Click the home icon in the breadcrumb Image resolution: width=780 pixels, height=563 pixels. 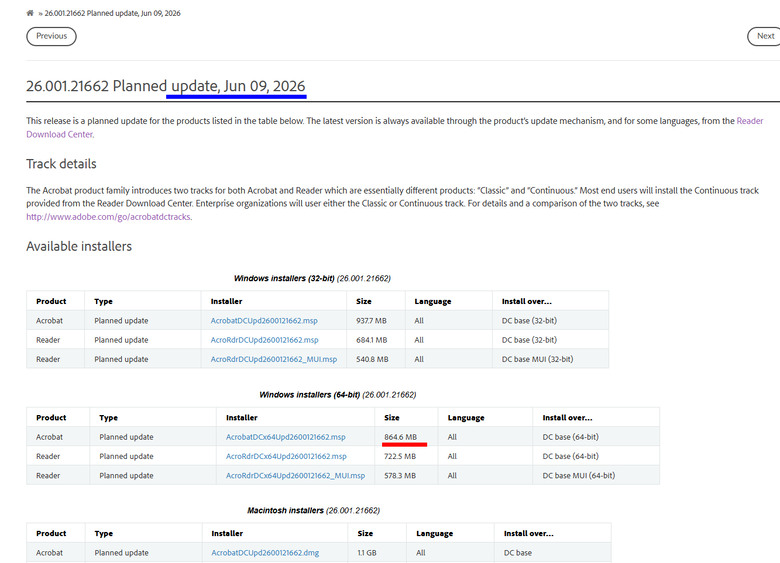click(x=30, y=13)
